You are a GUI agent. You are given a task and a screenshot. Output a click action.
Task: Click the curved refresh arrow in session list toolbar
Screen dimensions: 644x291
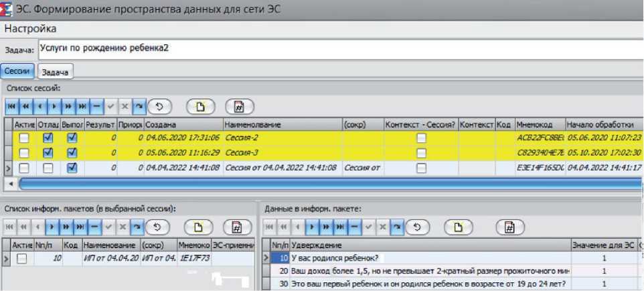[x=139, y=107]
